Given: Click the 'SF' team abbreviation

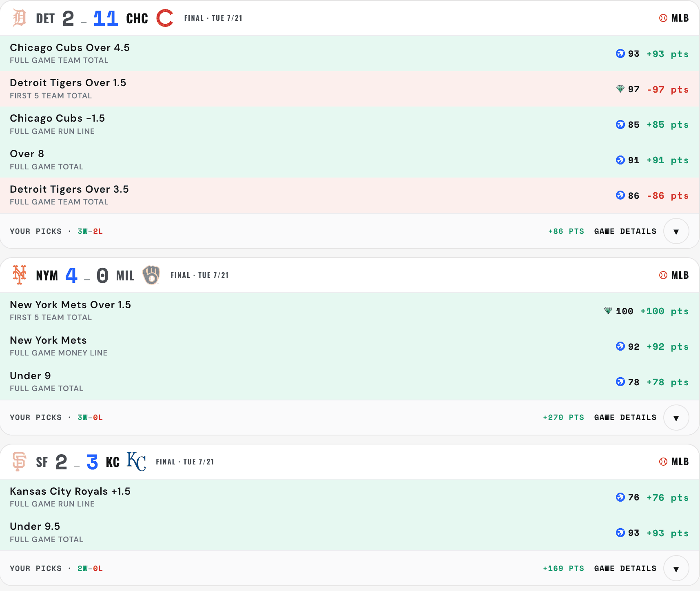Looking at the screenshot, I should [x=42, y=462].
